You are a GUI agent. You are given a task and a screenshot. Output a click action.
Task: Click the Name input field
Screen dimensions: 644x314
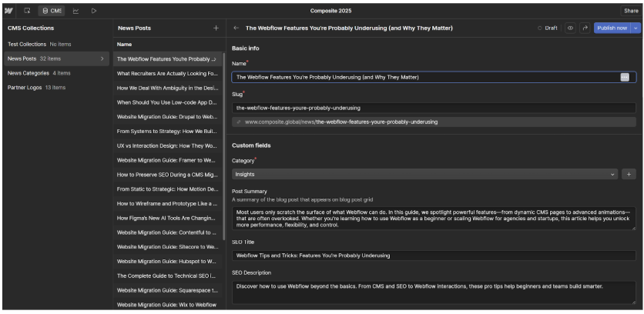434,77
